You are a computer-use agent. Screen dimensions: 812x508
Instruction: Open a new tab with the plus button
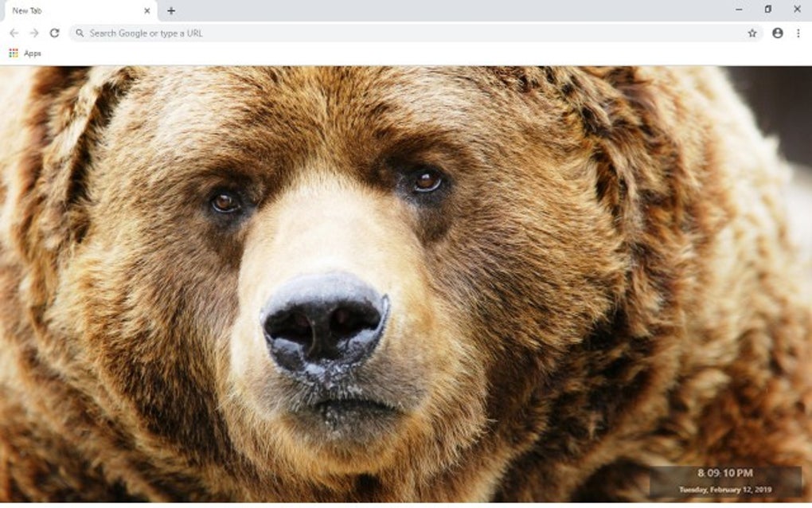(x=172, y=10)
